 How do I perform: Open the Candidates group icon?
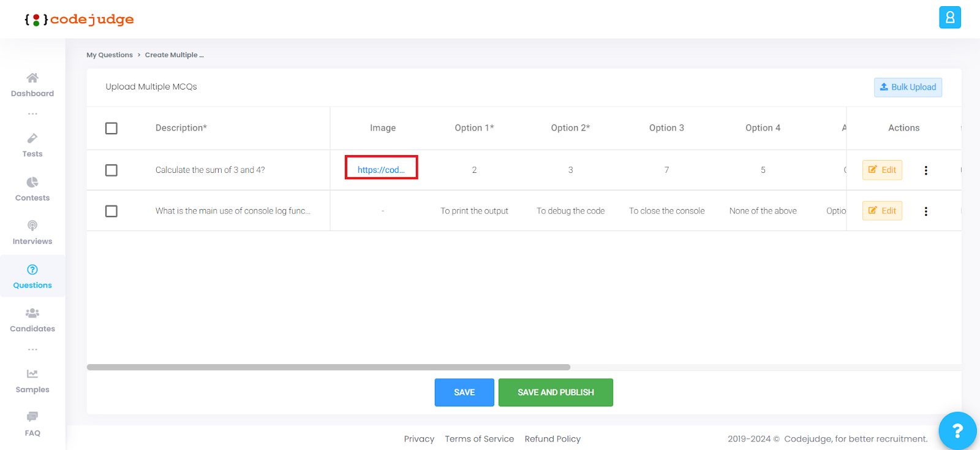pyautogui.click(x=32, y=313)
